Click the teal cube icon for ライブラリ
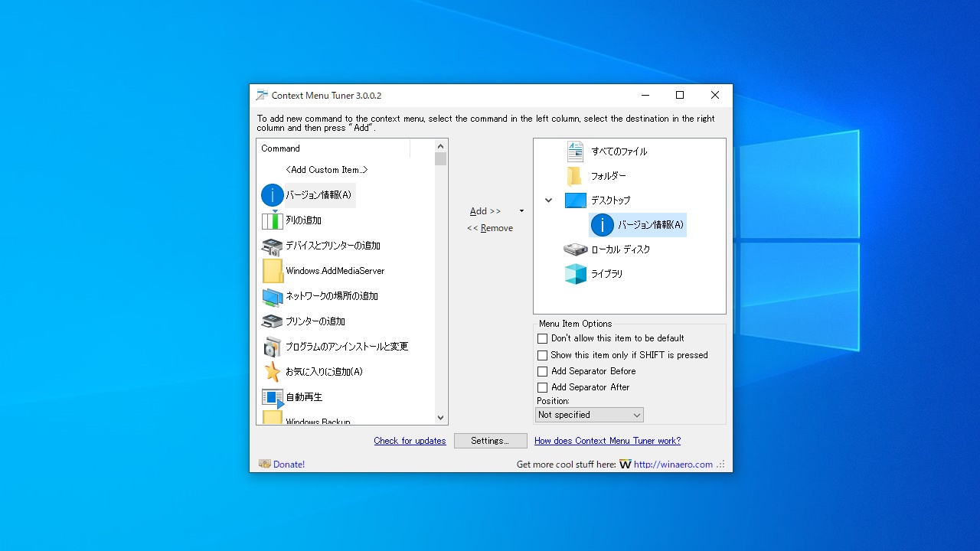 click(x=576, y=274)
